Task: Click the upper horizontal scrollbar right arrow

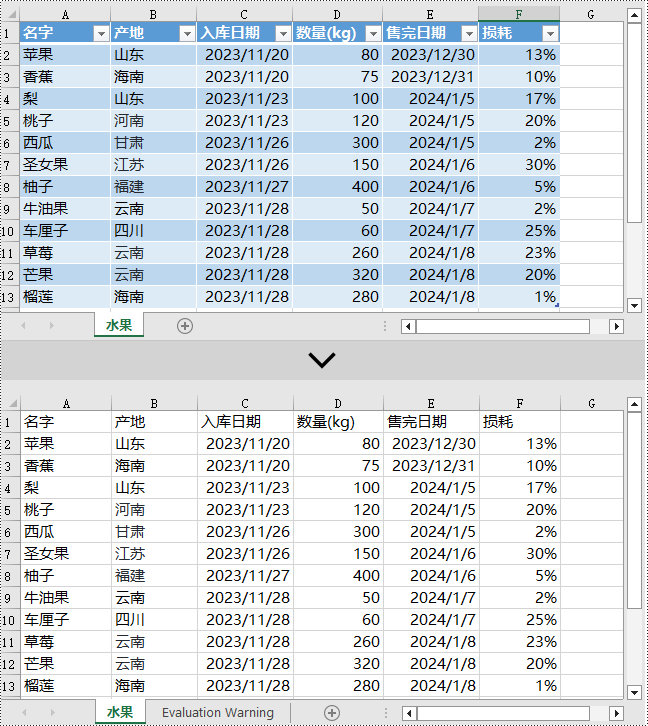Action: click(x=616, y=326)
